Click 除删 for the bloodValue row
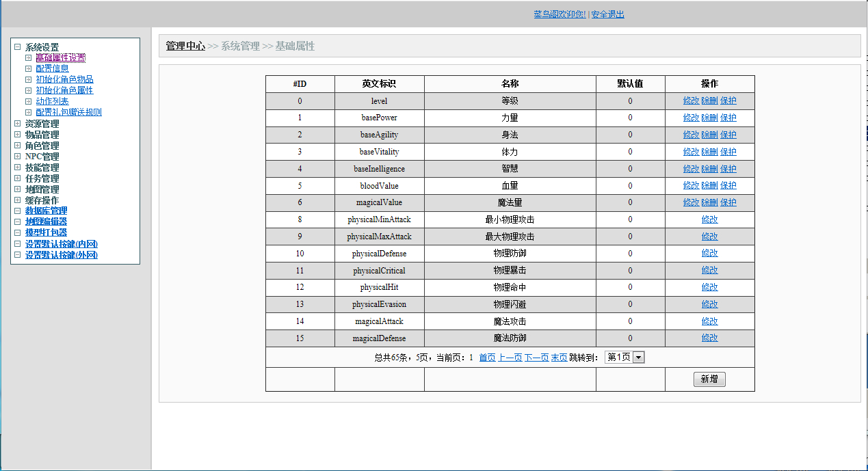Screen dimensions: 868x471 pyautogui.click(x=709, y=185)
